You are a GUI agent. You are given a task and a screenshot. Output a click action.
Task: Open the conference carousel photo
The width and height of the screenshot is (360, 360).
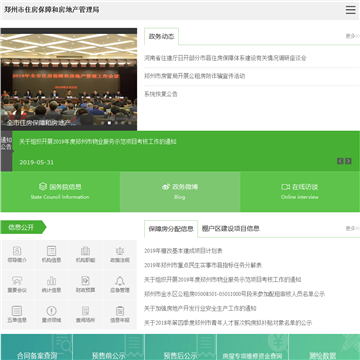[x=69, y=79]
